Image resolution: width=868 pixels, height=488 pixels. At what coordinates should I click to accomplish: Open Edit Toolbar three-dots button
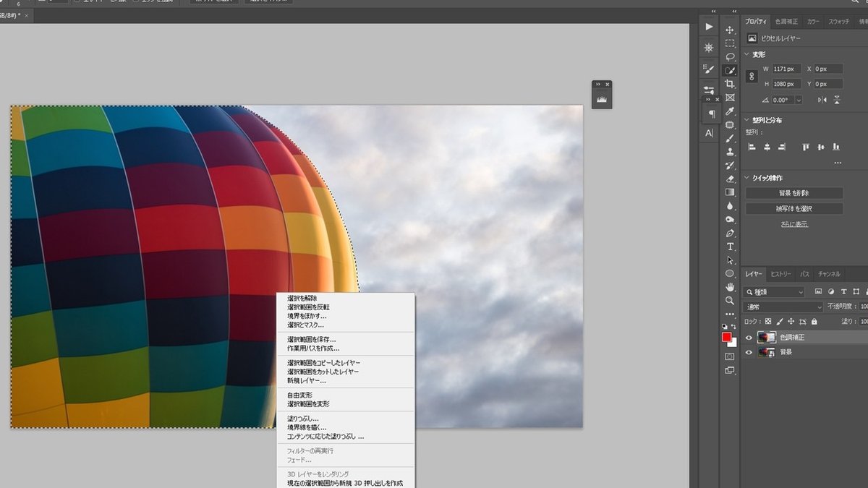coord(730,313)
